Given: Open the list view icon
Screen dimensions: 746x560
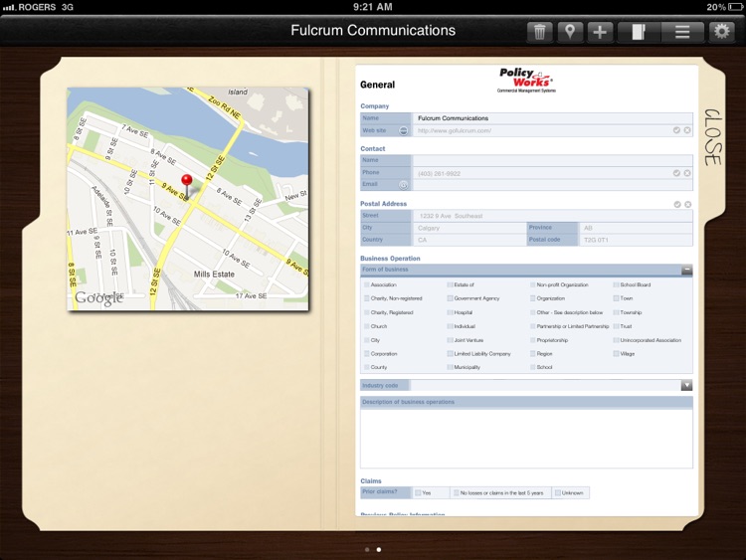Looking at the screenshot, I should click(682, 32).
